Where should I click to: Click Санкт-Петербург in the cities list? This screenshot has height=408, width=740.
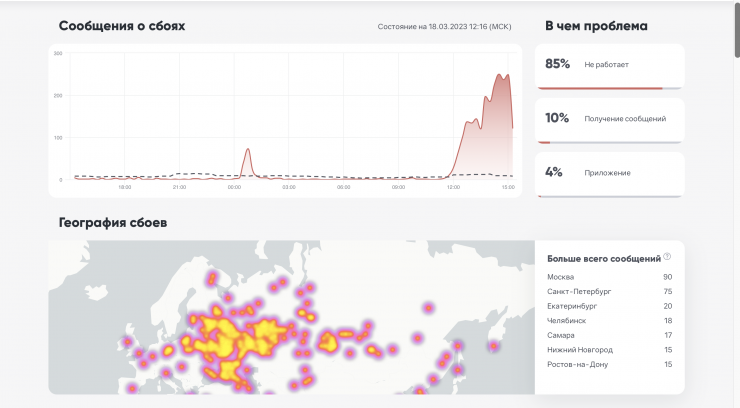pos(578,291)
